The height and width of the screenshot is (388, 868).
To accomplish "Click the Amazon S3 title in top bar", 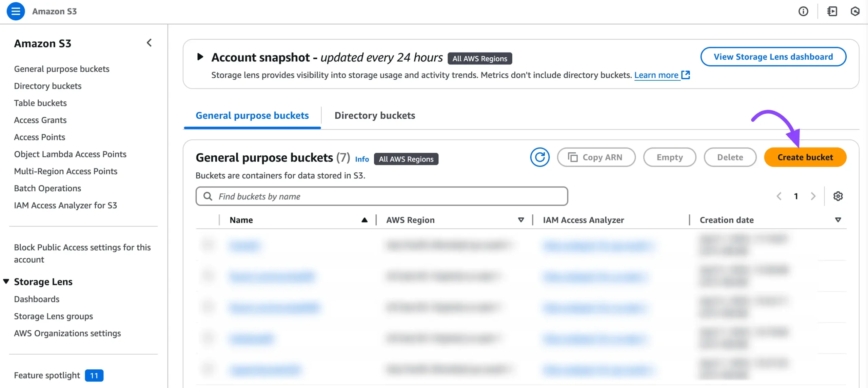I will [54, 11].
